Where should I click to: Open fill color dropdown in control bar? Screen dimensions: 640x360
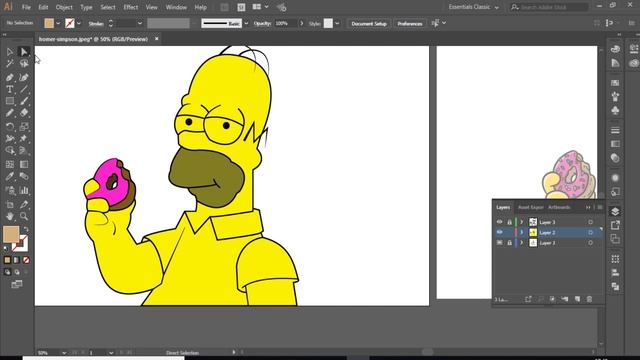coord(58,23)
